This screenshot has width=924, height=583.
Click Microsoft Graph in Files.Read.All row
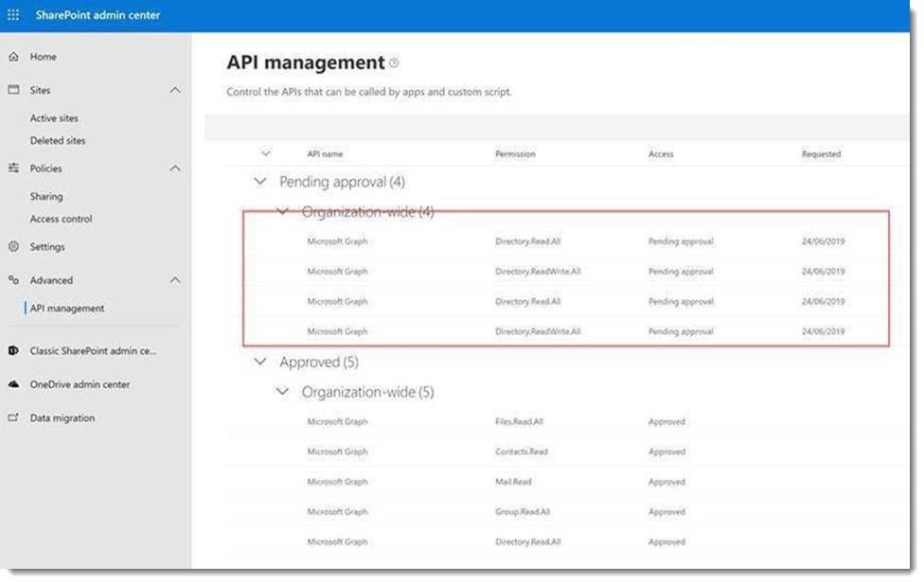point(337,422)
